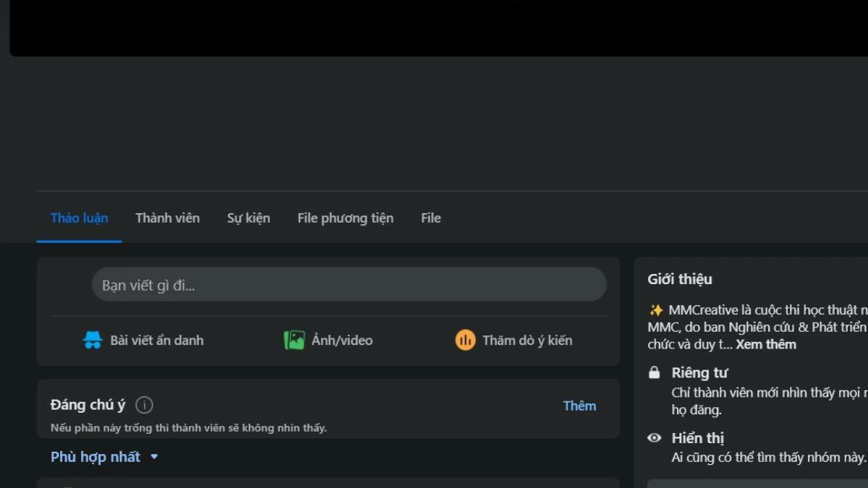Click the orange poll chart icon

465,340
